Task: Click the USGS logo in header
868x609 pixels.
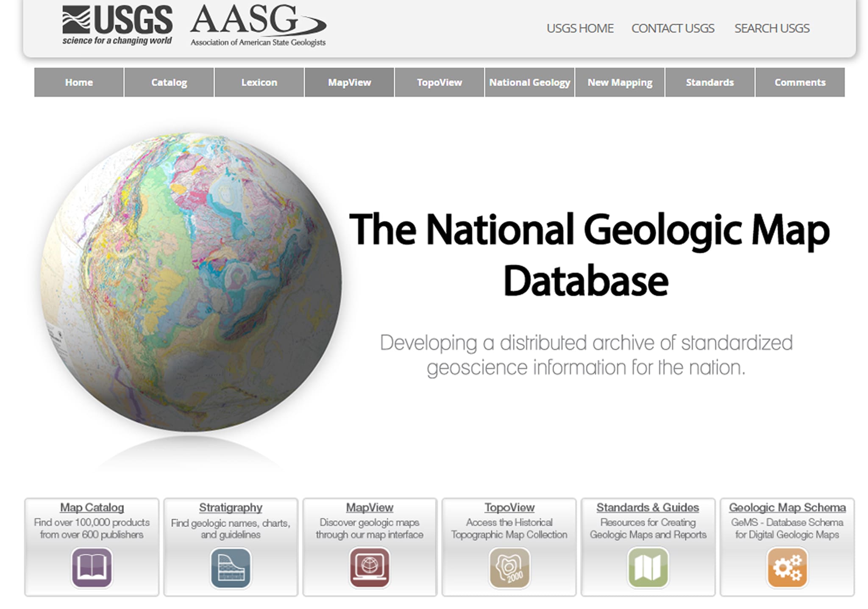Action: tap(117, 25)
